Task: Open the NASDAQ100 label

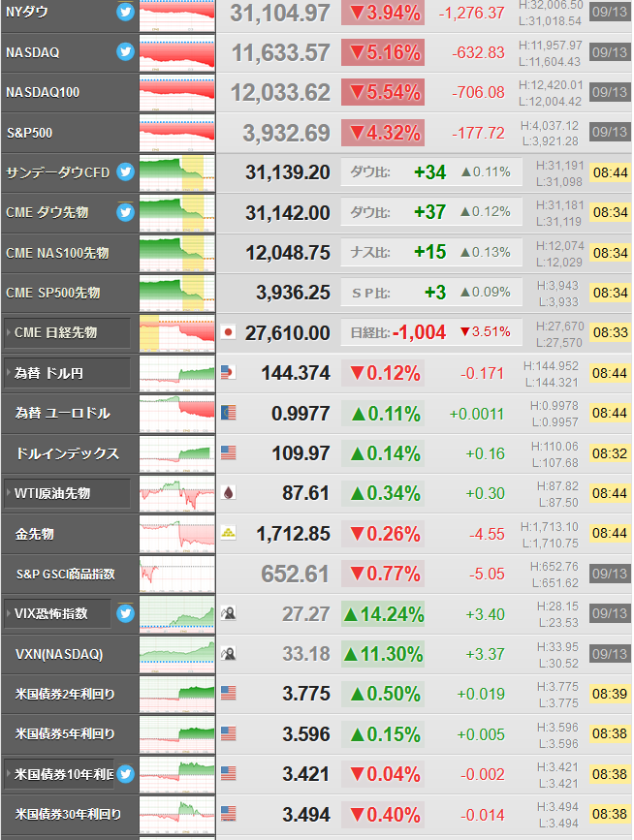Action: 43,92
